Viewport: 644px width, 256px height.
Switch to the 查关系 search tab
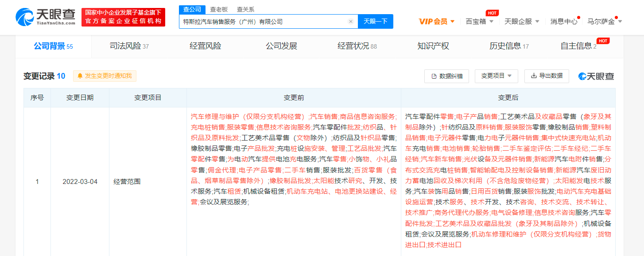[x=245, y=9]
